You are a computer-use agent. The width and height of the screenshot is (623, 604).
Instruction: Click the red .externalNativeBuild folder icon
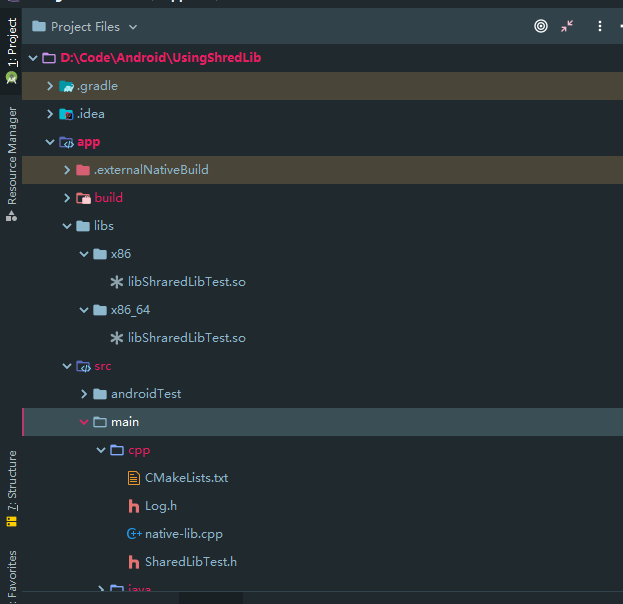[83, 170]
